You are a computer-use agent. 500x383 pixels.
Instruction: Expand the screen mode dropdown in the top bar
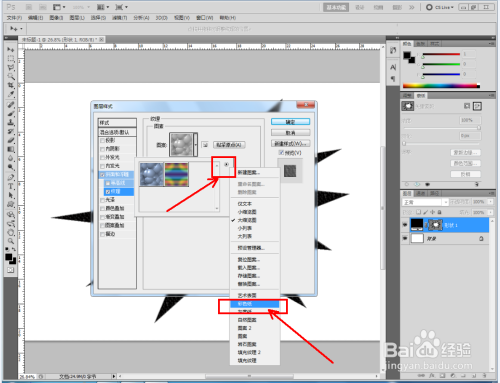pyautogui.click(x=122, y=7)
